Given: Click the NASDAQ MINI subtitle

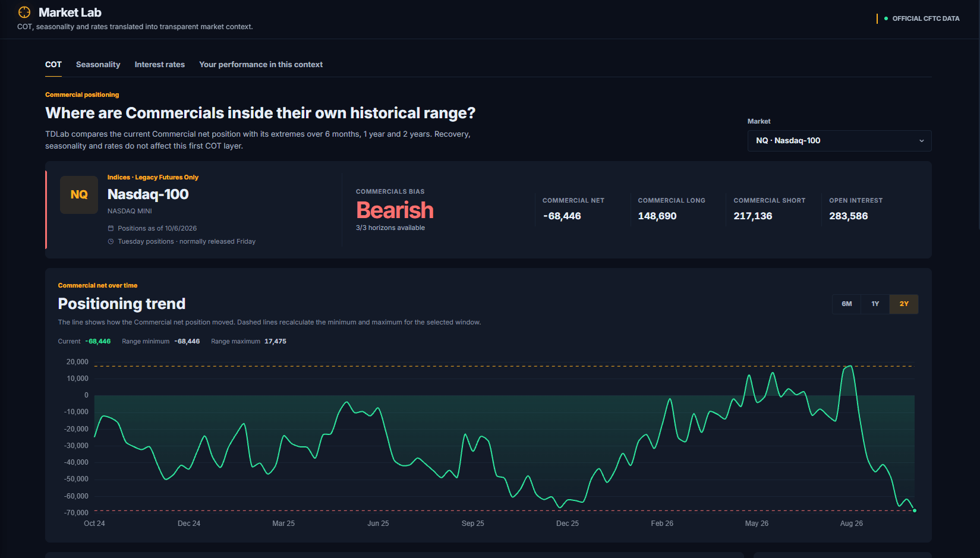Looking at the screenshot, I should pos(130,211).
